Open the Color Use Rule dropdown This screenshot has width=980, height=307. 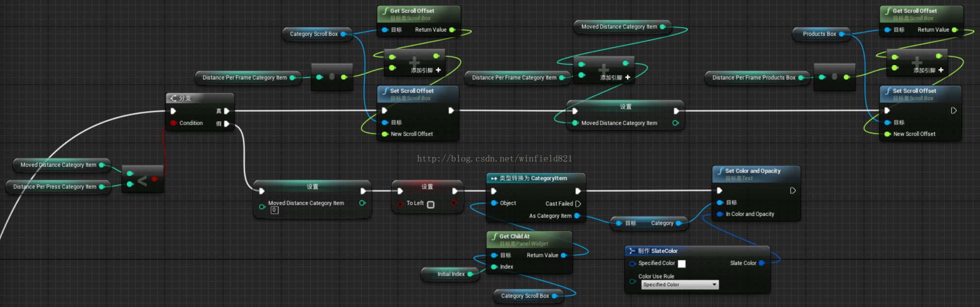(x=680, y=285)
